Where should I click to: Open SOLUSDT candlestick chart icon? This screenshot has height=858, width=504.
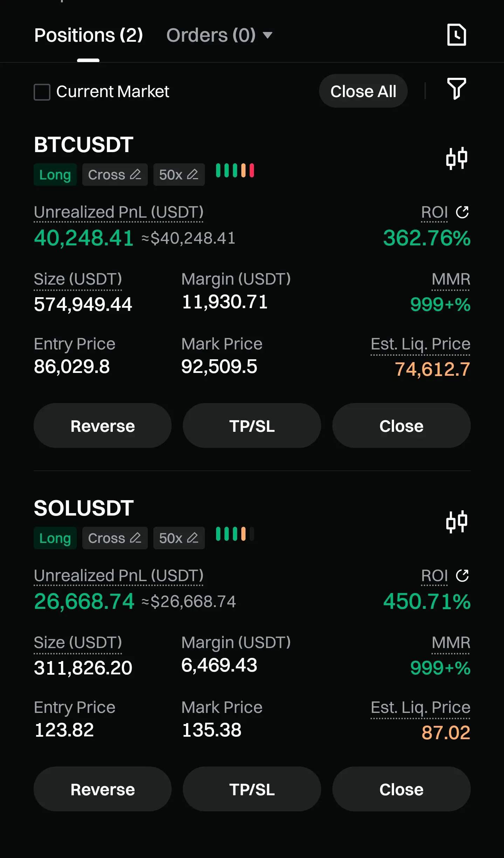pyautogui.click(x=457, y=522)
